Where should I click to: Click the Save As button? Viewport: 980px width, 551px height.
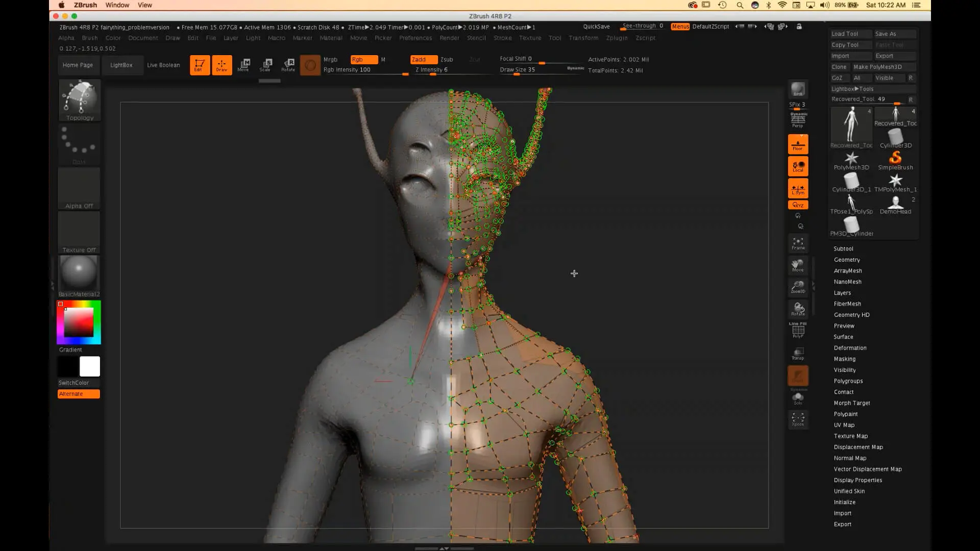(x=895, y=34)
